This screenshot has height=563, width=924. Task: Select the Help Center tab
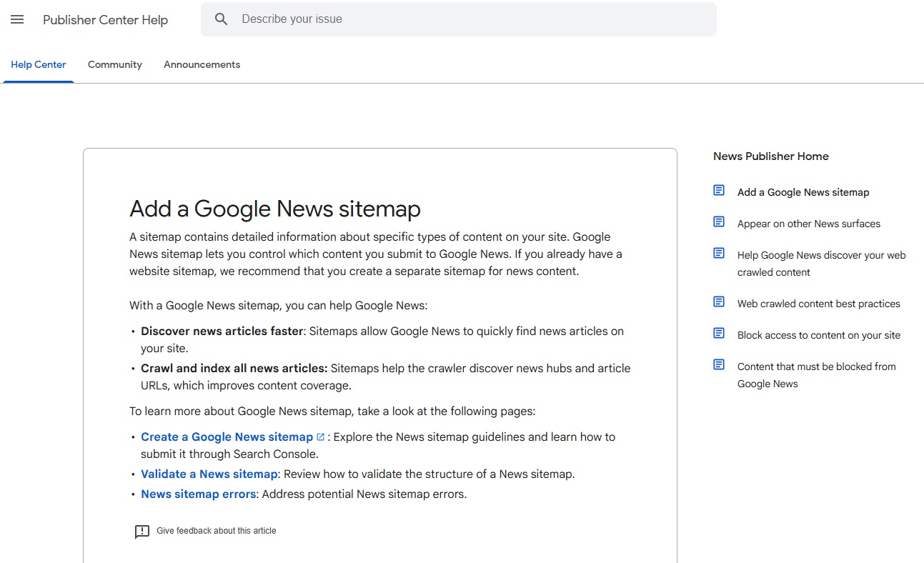pyautogui.click(x=39, y=64)
